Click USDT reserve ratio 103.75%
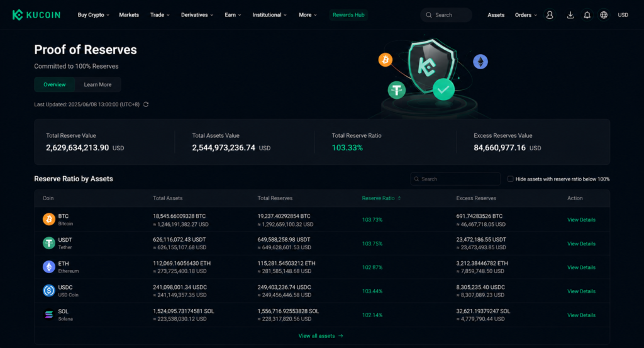The height and width of the screenshot is (348, 644). 372,244
